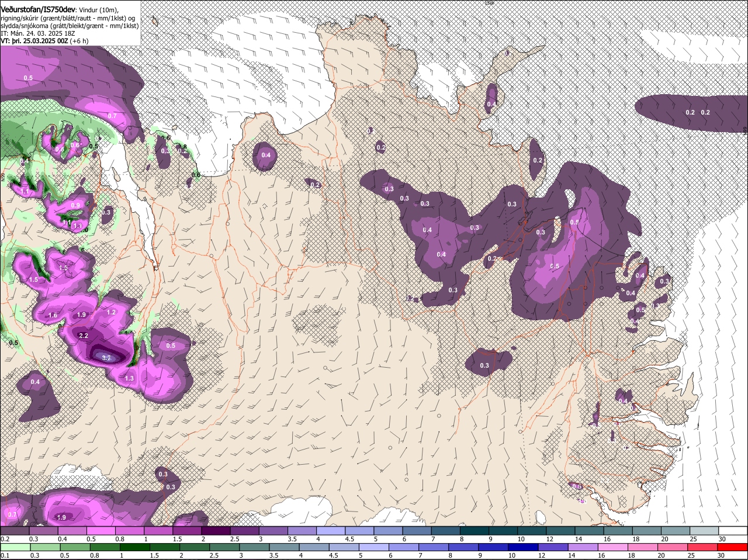Pick snow scale swatch between 2 and 2.5
Image resolution: width=748 pixels, height=560 pixels.
click(217, 531)
